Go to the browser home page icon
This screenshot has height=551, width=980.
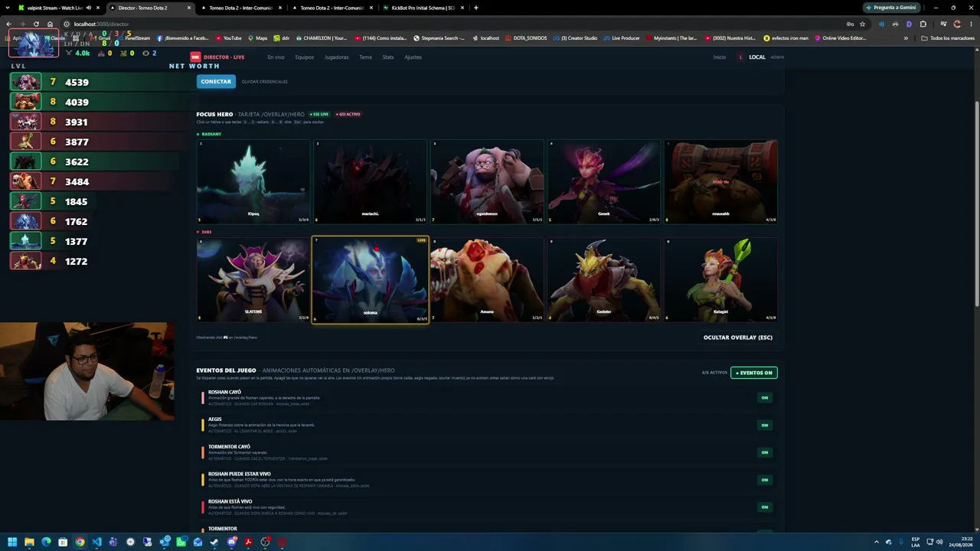50,24
